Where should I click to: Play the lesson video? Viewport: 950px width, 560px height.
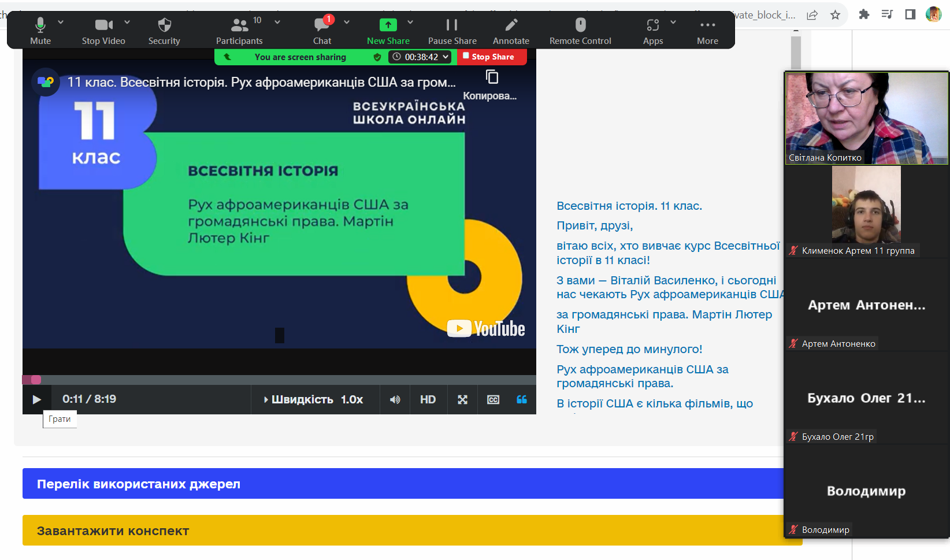36,399
